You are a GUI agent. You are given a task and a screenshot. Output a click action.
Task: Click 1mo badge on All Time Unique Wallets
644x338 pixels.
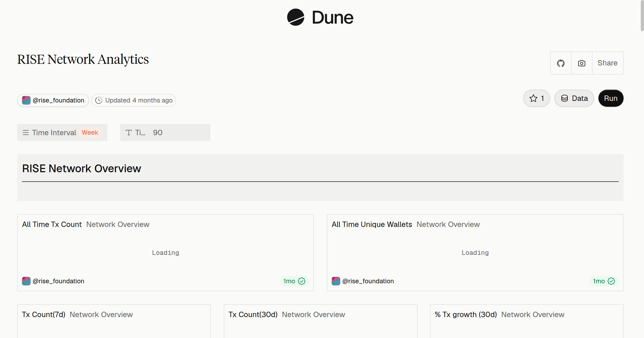coord(604,281)
